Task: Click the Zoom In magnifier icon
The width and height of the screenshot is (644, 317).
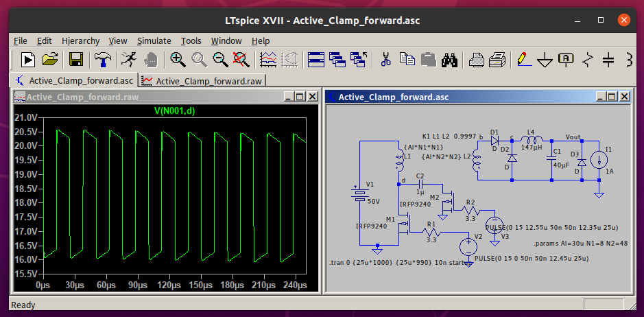Action: click(x=178, y=60)
